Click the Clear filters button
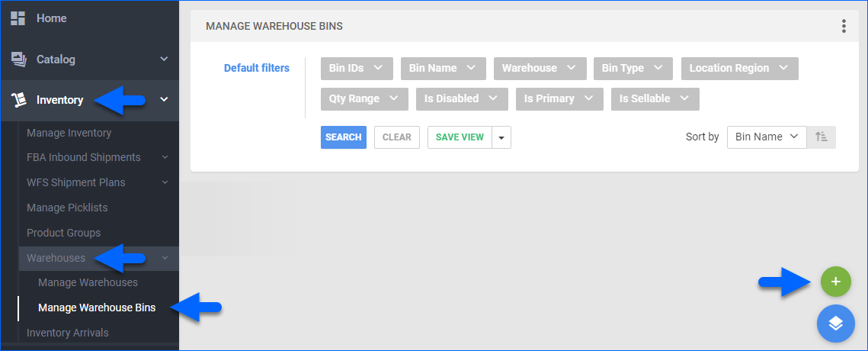This screenshot has width=868, height=351. pos(396,137)
